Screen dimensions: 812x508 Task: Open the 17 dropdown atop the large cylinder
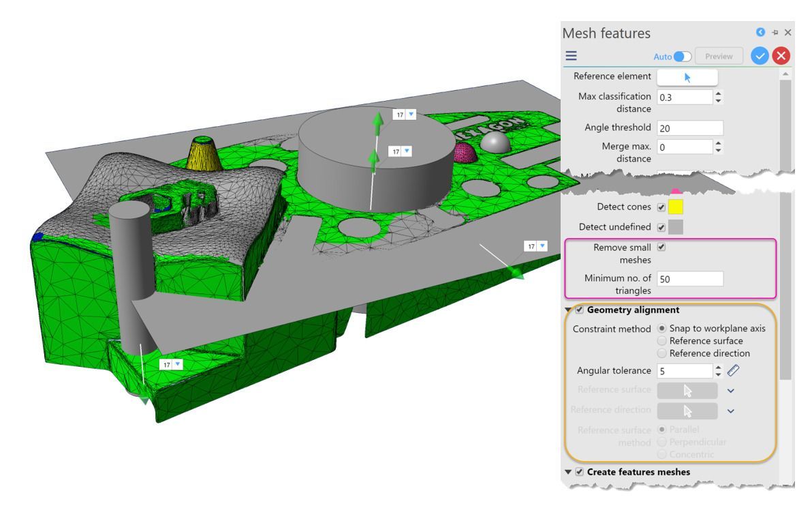(411, 114)
